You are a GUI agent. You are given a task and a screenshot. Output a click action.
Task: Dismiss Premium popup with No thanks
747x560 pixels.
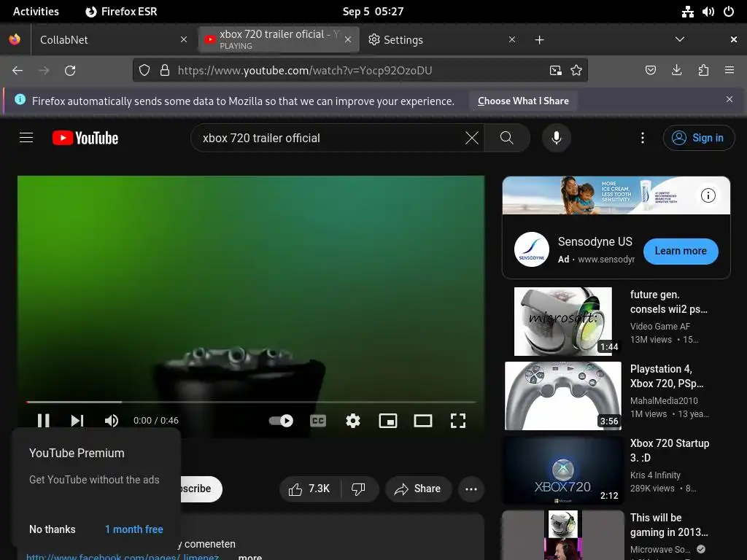pos(53,529)
